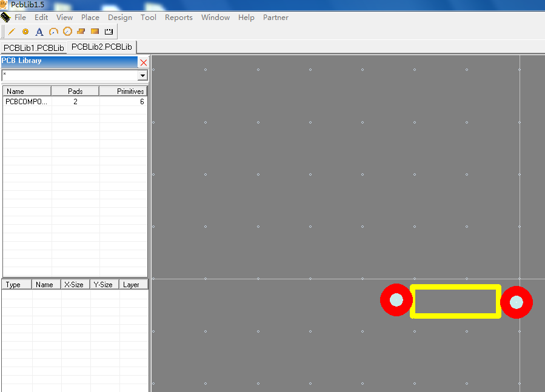Screen dimensions: 545x392
Task: Open the Reports menu
Action: click(x=179, y=18)
